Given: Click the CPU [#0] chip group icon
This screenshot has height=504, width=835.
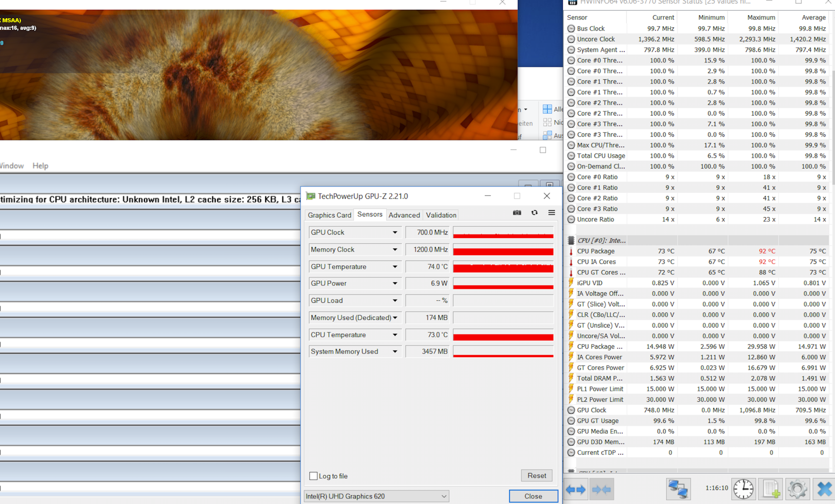Looking at the screenshot, I should 571,240.
